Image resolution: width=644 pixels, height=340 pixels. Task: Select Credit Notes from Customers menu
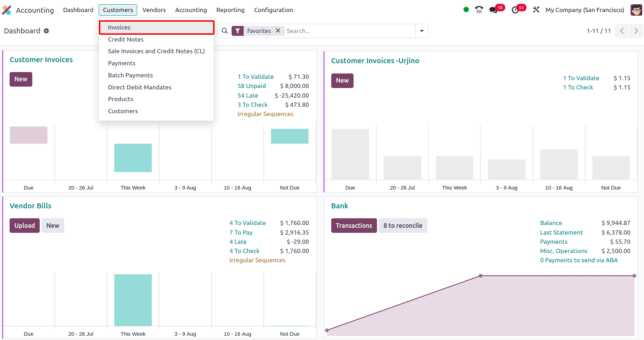pyautogui.click(x=126, y=39)
